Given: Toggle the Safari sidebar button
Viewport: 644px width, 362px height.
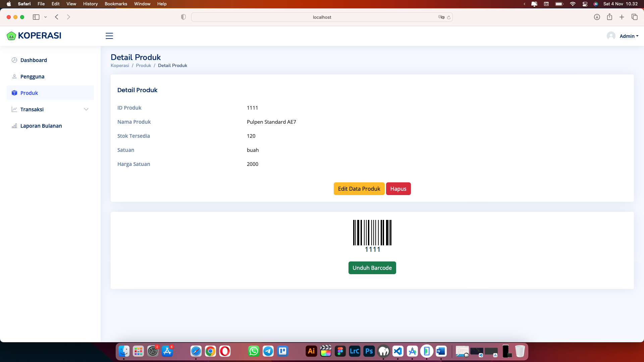Looking at the screenshot, I should click(36, 17).
